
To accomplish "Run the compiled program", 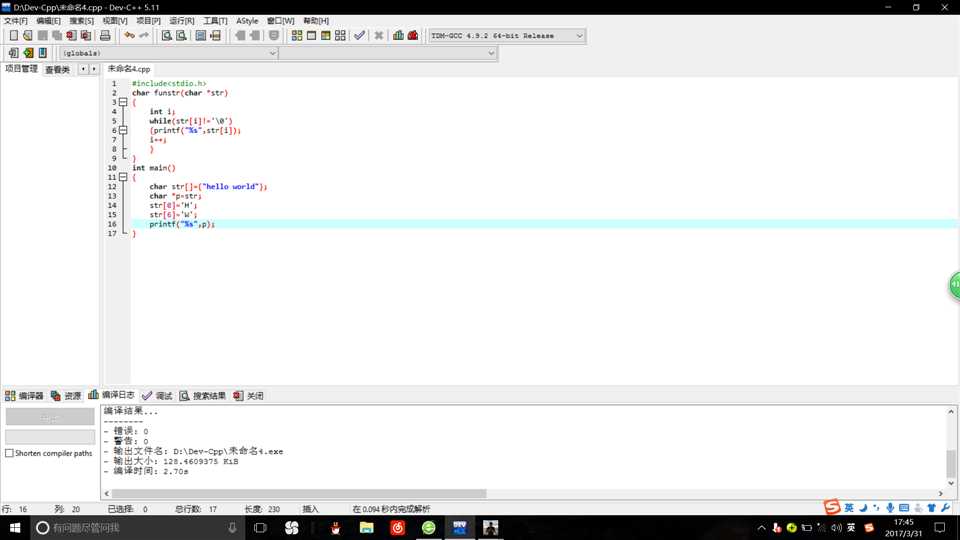I will (312, 36).
